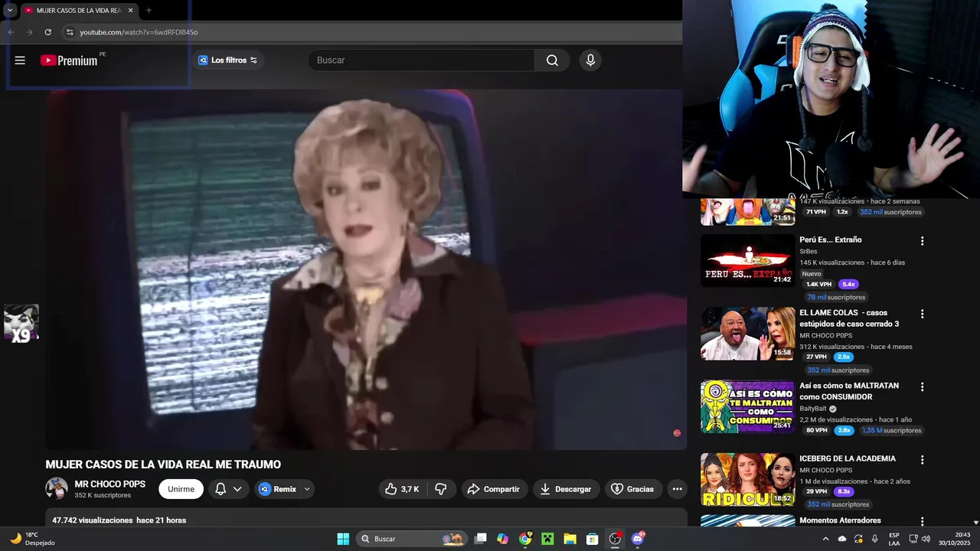The image size is (980, 551).
Task: Open MR CHOCO P0PS channel avatar
Action: (57, 488)
